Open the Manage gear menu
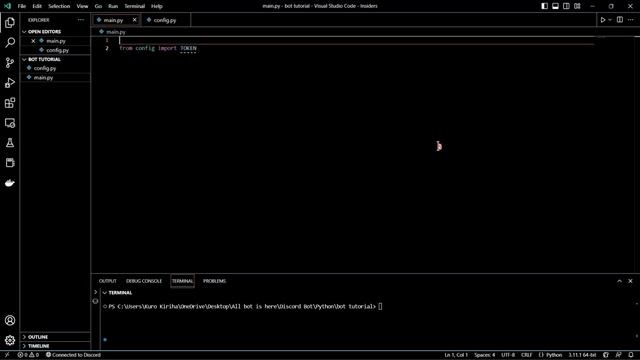 pyautogui.click(x=10, y=340)
